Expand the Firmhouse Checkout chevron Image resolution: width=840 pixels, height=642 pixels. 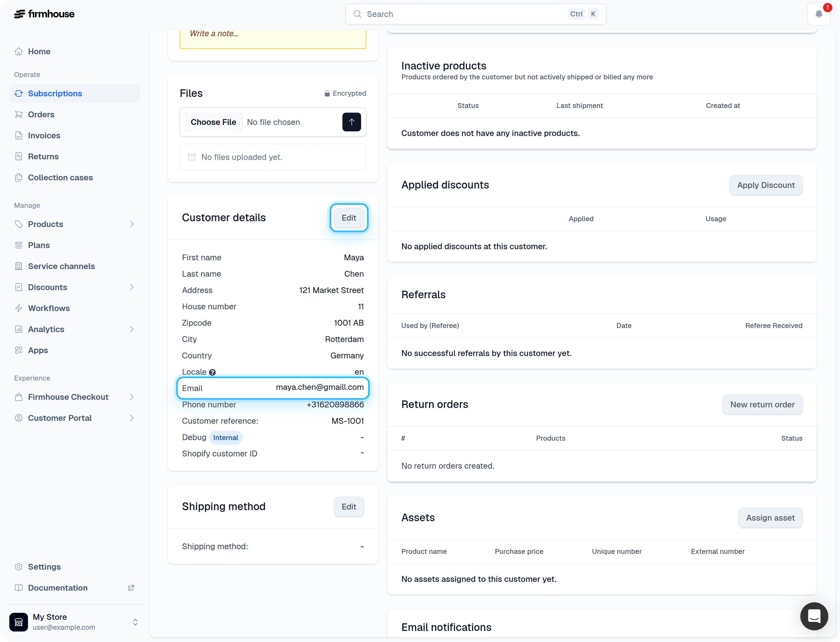(132, 397)
